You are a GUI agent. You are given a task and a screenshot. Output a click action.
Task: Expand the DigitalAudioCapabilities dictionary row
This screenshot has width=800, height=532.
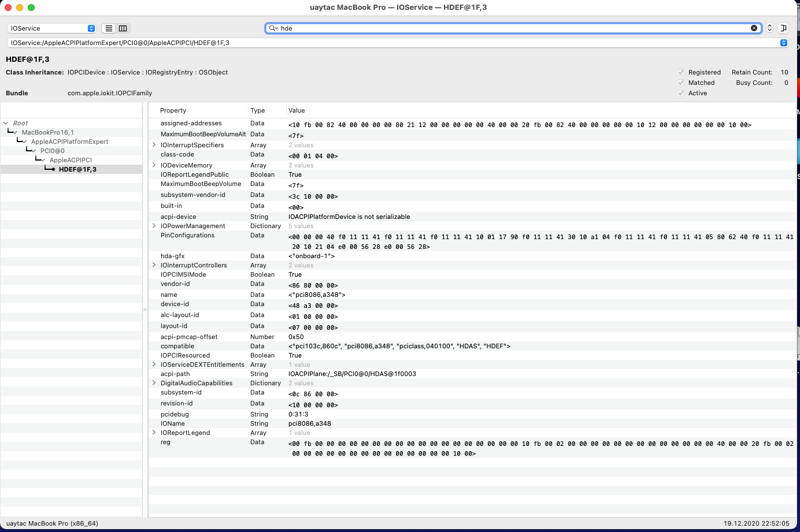pos(154,383)
